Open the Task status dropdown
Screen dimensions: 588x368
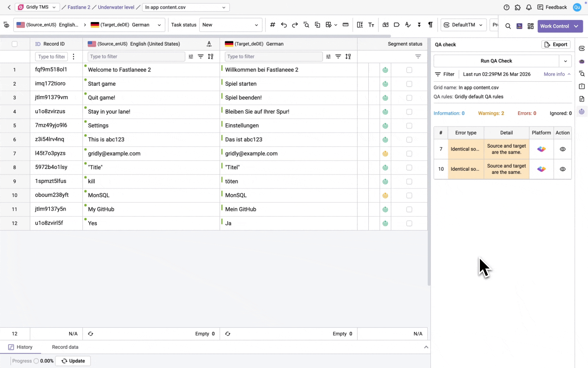coord(230,25)
